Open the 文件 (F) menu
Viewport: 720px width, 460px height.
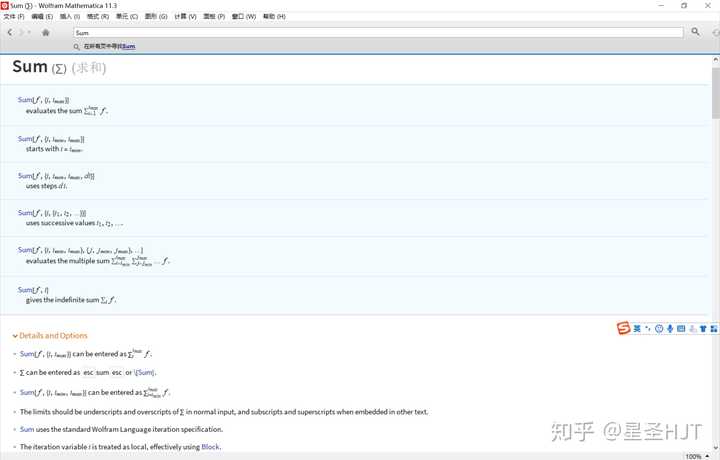click(x=14, y=17)
